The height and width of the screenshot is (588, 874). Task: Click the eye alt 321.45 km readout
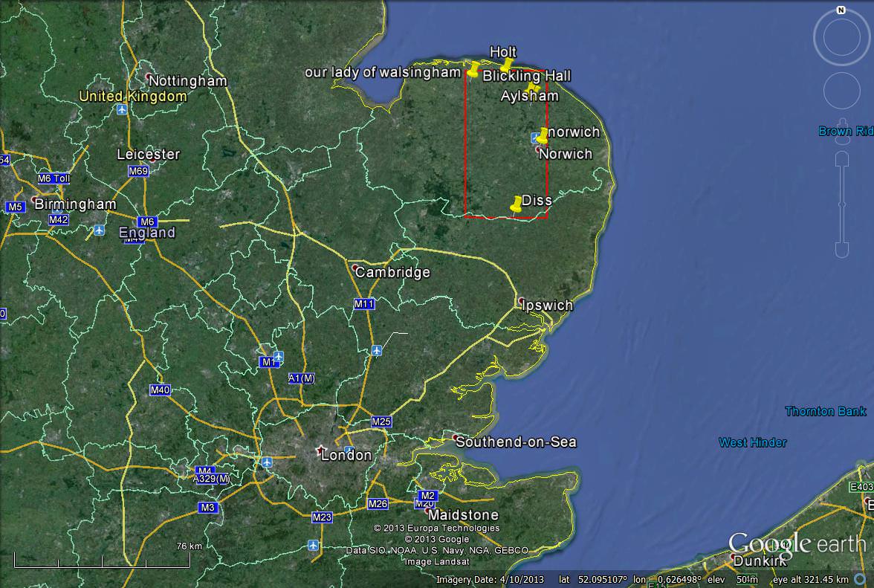[x=810, y=580]
